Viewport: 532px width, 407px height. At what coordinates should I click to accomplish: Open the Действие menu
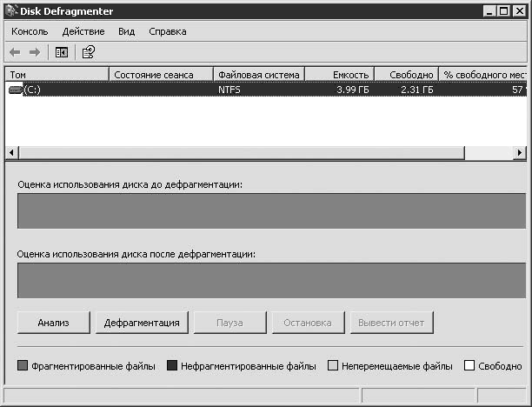coord(83,31)
